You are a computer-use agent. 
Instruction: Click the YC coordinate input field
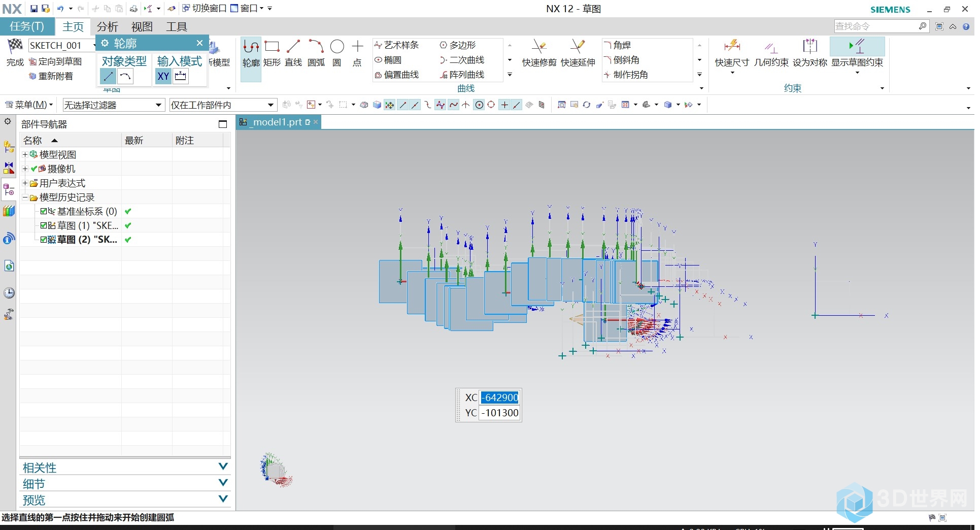(x=500, y=413)
